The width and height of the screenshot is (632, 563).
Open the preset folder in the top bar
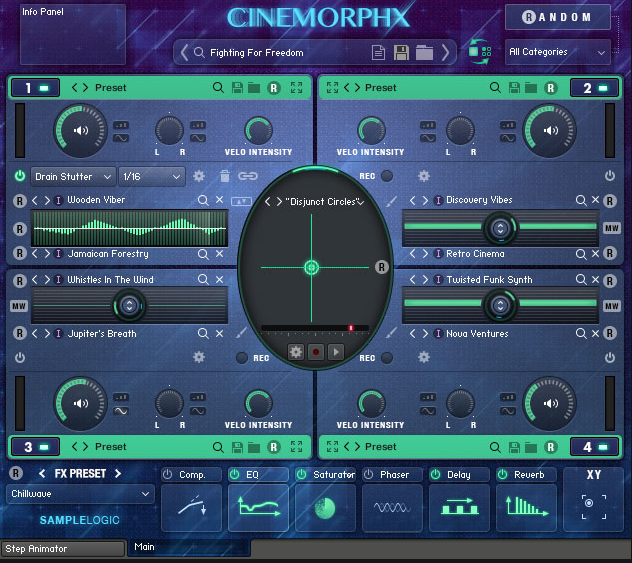pyautogui.click(x=424, y=53)
